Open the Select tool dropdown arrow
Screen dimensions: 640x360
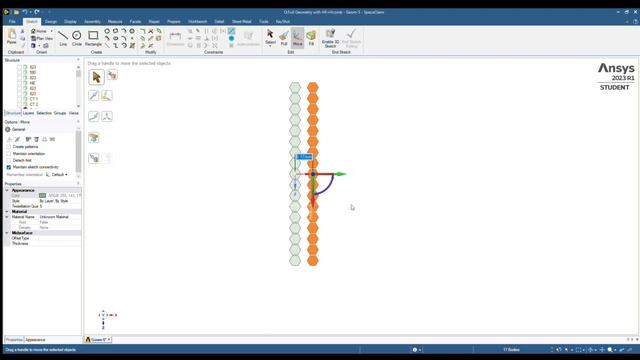[x=270, y=46]
